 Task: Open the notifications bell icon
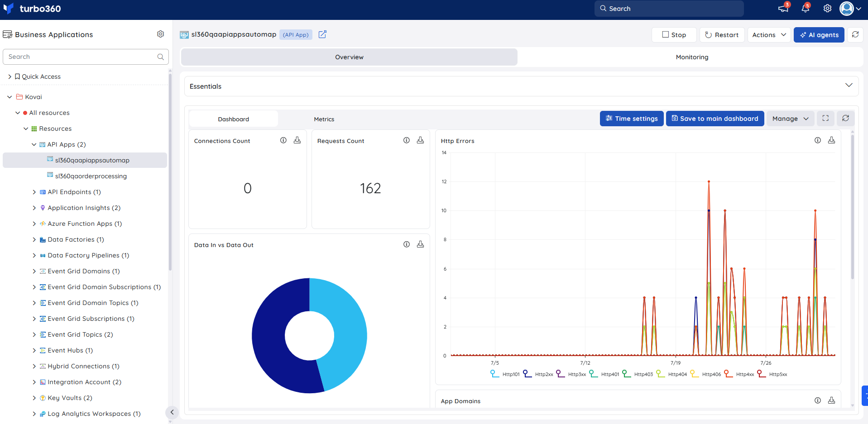pyautogui.click(x=806, y=9)
